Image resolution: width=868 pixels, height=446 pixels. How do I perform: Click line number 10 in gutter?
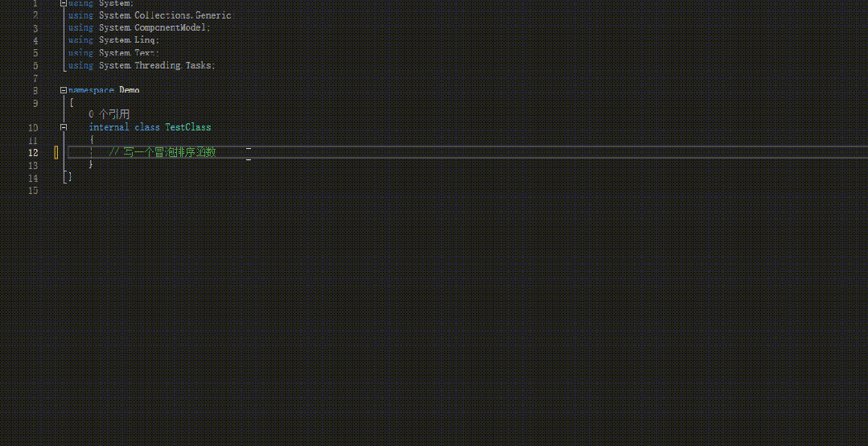pyautogui.click(x=33, y=127)
